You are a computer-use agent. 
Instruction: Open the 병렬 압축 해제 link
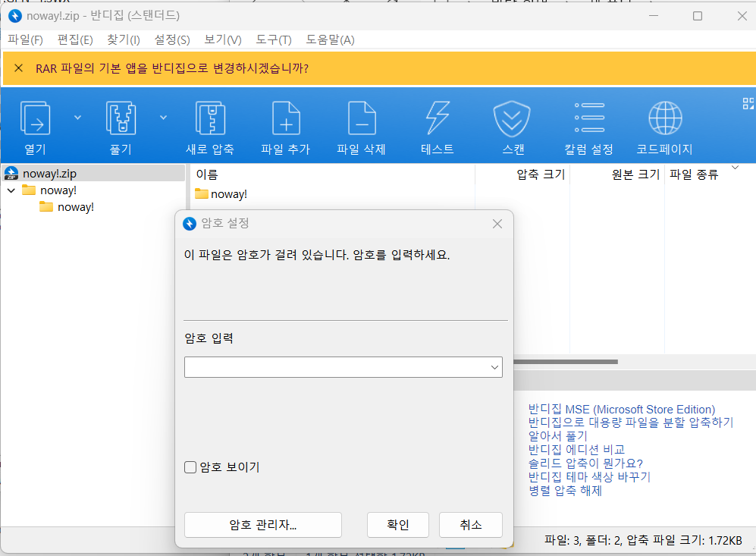pyautogui.click(x=565, y=491)
